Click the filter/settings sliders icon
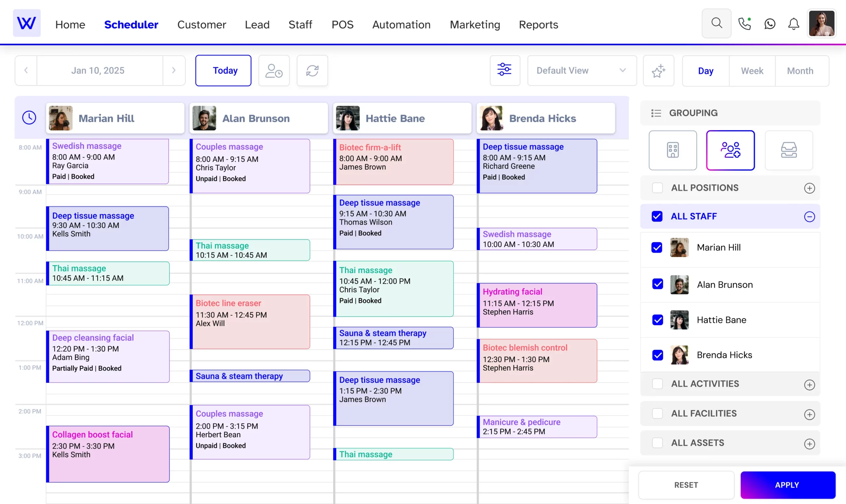 click(505, 70)
